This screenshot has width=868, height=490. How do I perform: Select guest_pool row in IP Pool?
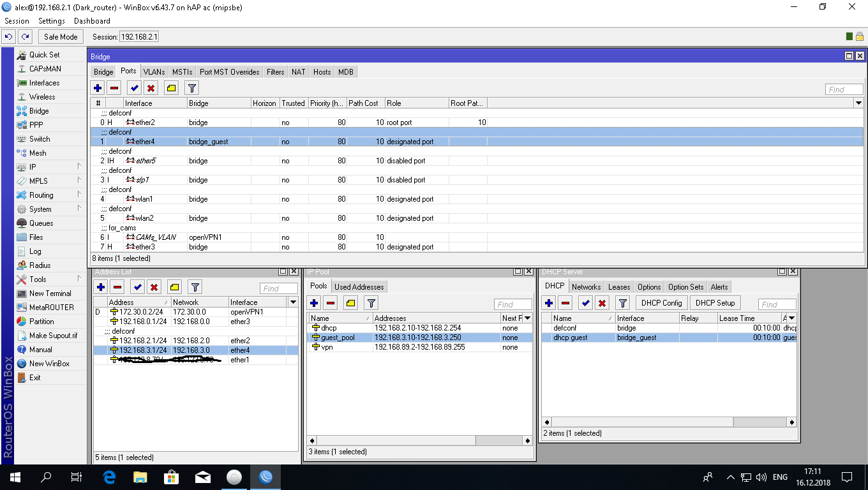(x=420, y=338)
